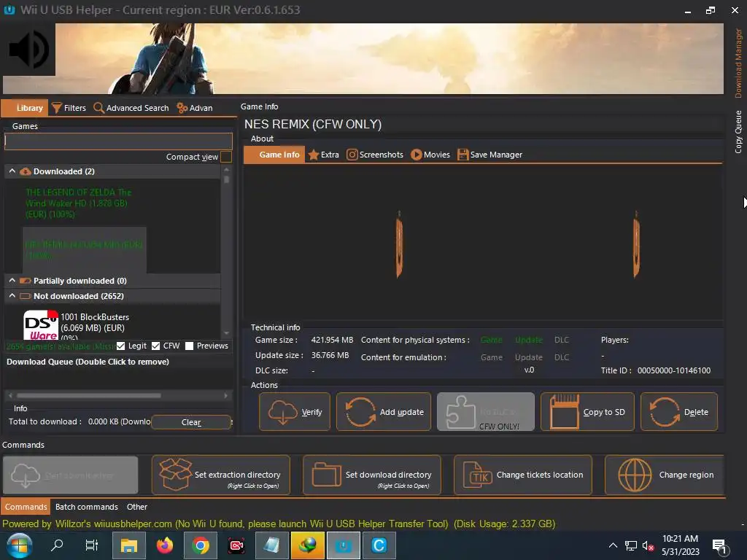Click the globe icon of Change region

point(635,475)
